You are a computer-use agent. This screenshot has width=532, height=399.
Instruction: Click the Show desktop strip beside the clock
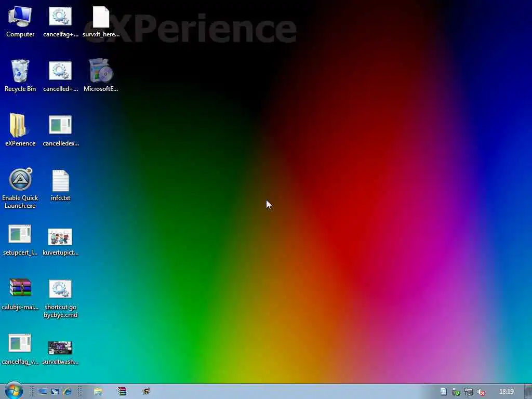click(x=528, y=392)
